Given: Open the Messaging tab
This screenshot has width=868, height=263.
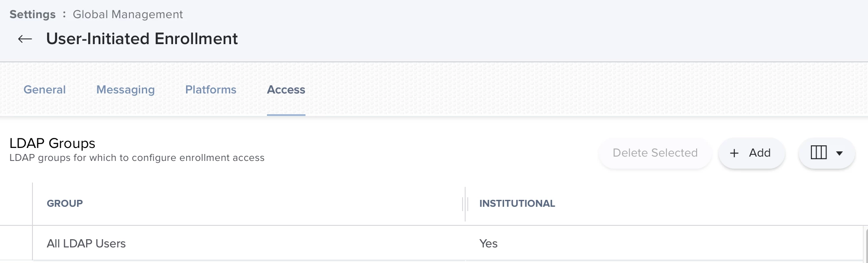Looking at the screenshot, I should (x=125, y=90).
